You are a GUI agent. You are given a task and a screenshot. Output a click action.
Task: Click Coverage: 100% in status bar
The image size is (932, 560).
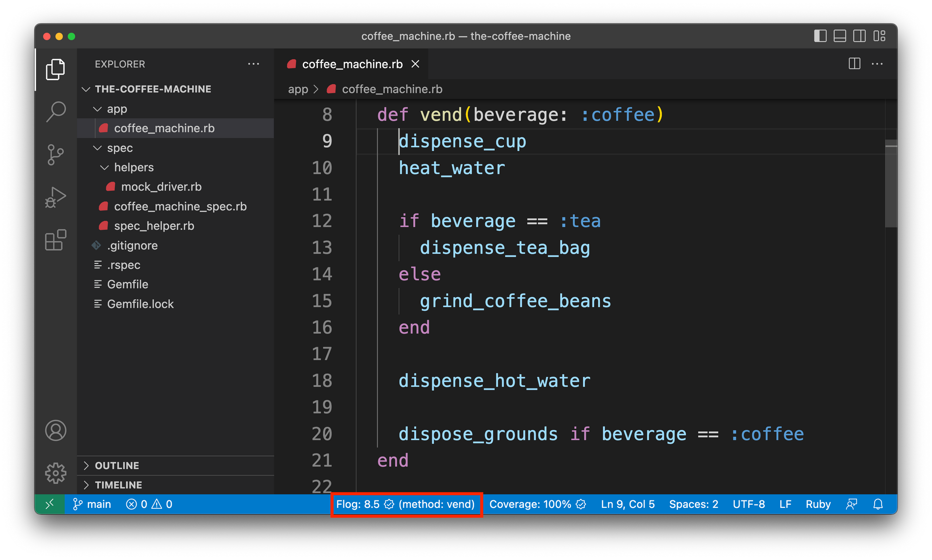coord(537,504)
